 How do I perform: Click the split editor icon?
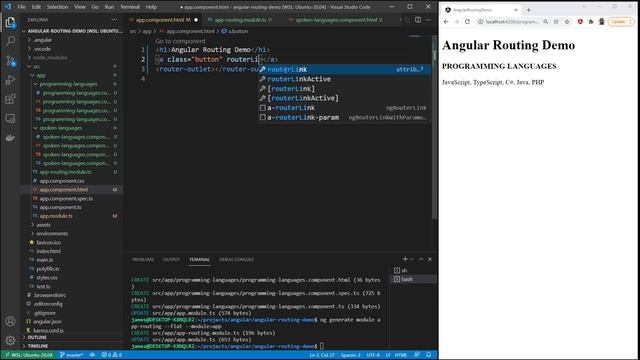pos(418,20)
